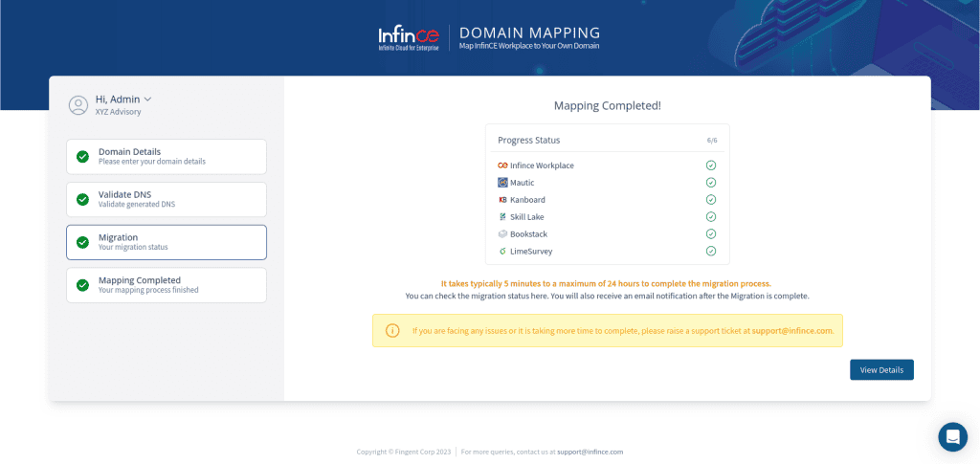Click the 6/6 progress counter

[x=712, y=141]
